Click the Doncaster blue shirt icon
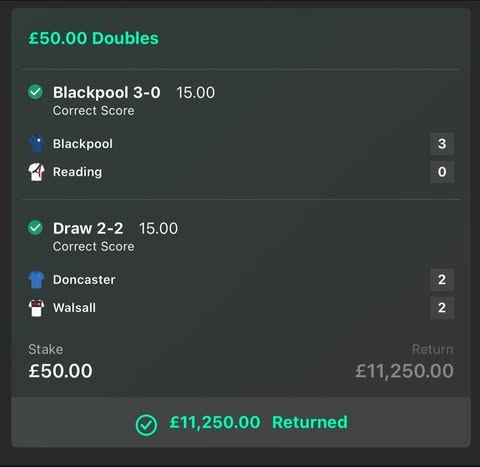This screenshot has width=480, height=467. (36, 279)
